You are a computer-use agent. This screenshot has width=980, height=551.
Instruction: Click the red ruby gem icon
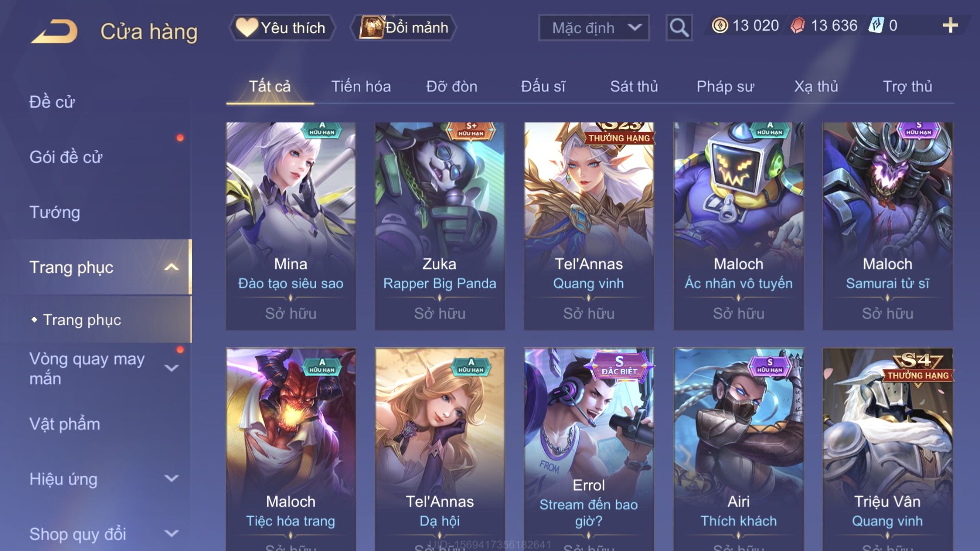click(x=798, y=25)
